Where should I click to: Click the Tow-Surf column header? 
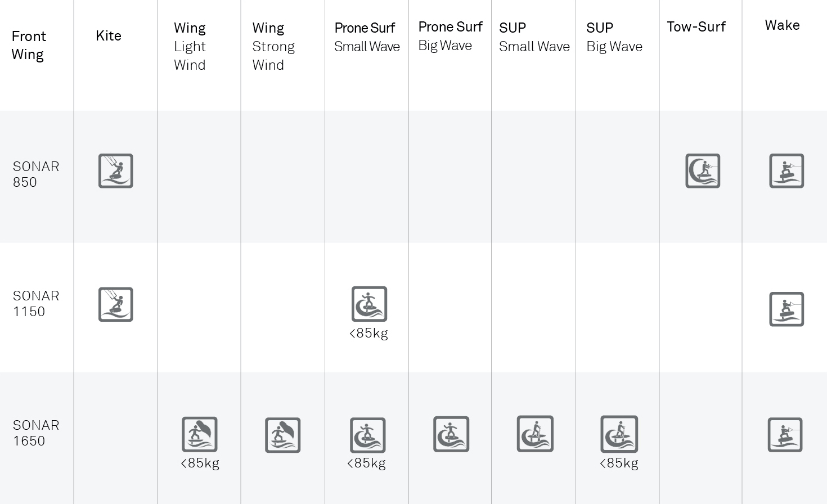(696, 26)
